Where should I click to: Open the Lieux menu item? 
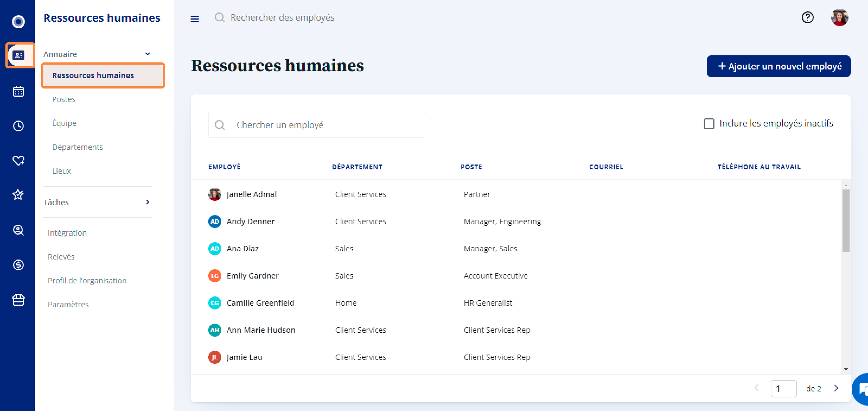coord(61,171)
